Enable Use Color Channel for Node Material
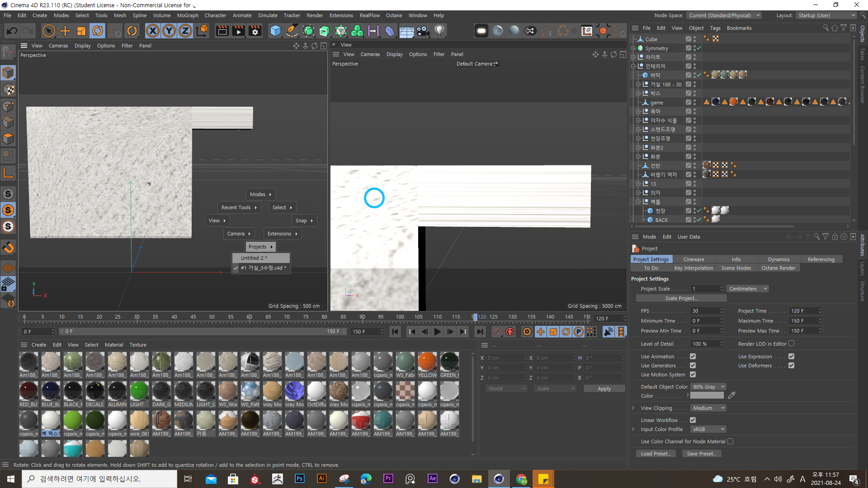Viewport: 868px width, 488px height. [730, 441]
